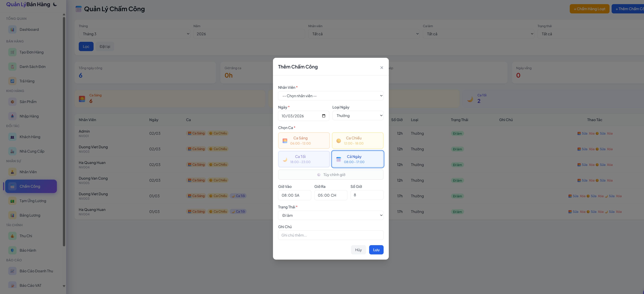Viewport: 644px width, 294px height.
Task: Select the Ca Chiều shift option
Action: tap(357, 141)
